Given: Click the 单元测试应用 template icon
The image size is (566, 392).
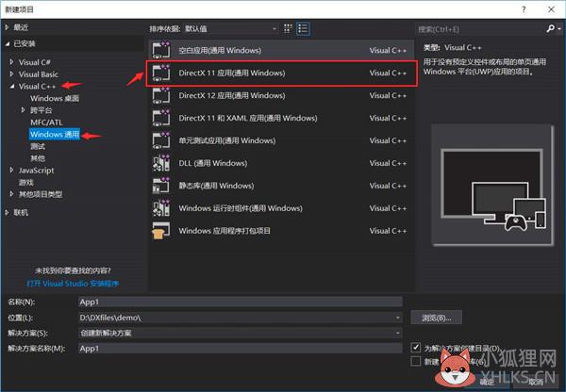Looking at the screenshot, I should [161, 140].
